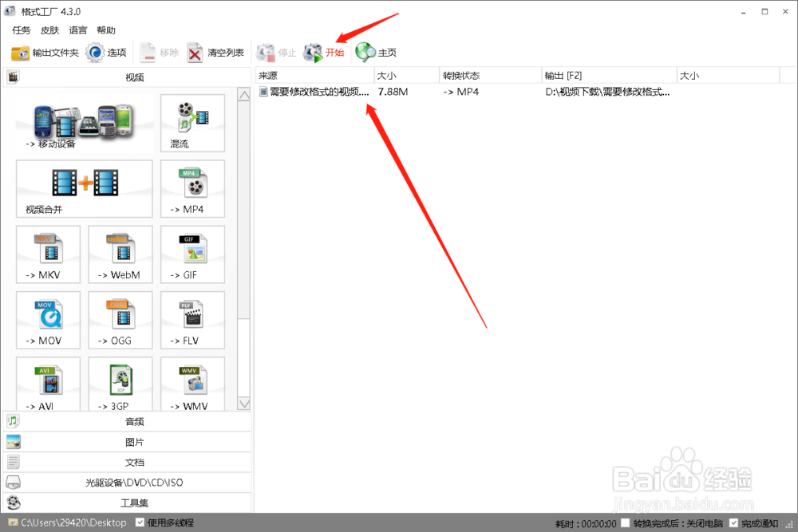798x532 pixels.
Task: Enable 转换完成后:关闭电脑 shutdown checkbox
Action: click(626, 523)
